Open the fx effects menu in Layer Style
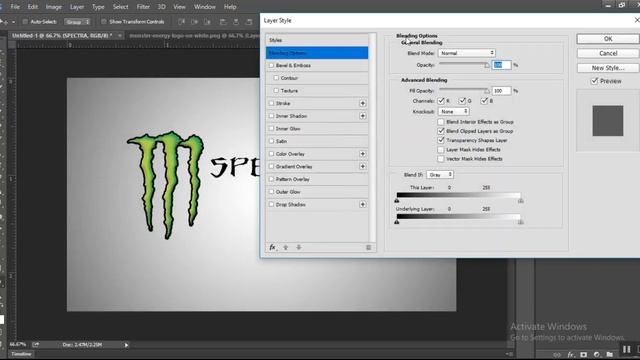This screenshot has width=640, height=360. (x=272, y=247)
